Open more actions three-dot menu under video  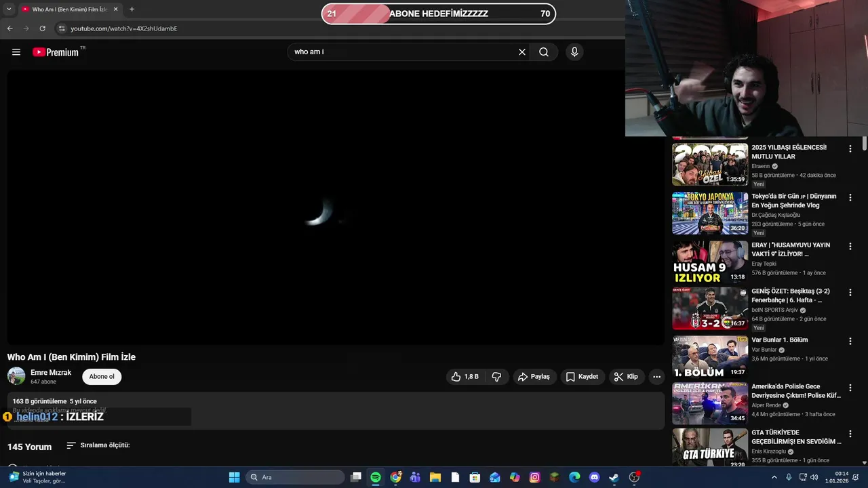(x=656, y=377)
